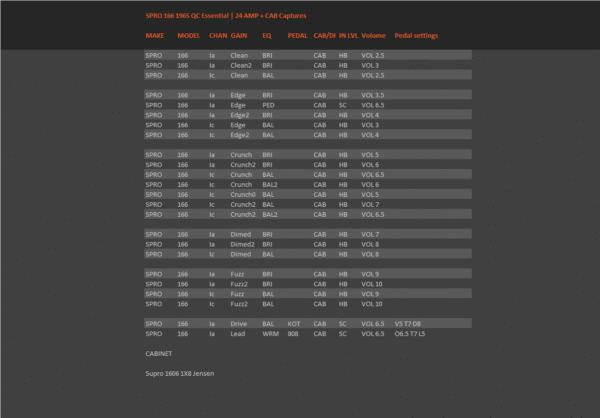600x418 pixels.
Task: Click the IN LVL column header
Action: [x=348, y=36]
